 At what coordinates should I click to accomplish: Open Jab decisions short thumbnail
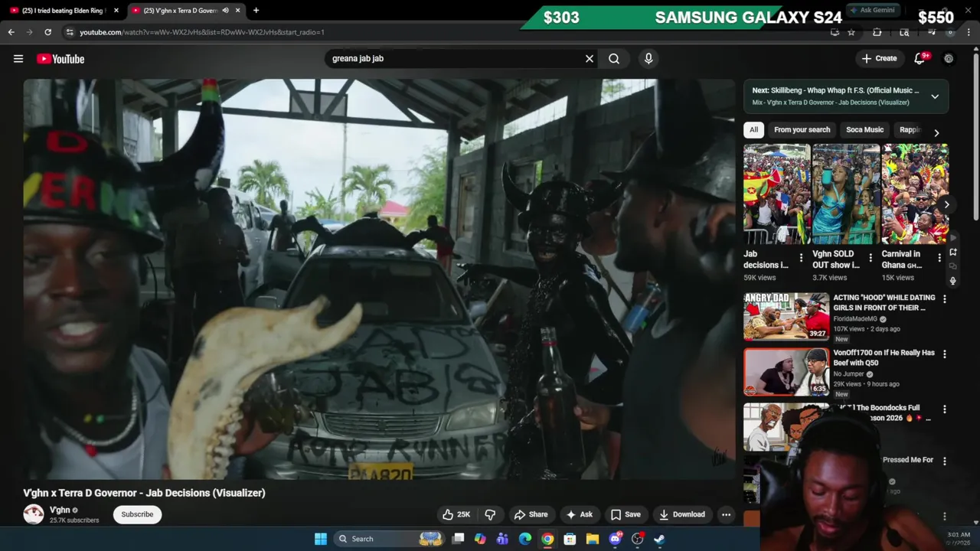click(776, 194)
